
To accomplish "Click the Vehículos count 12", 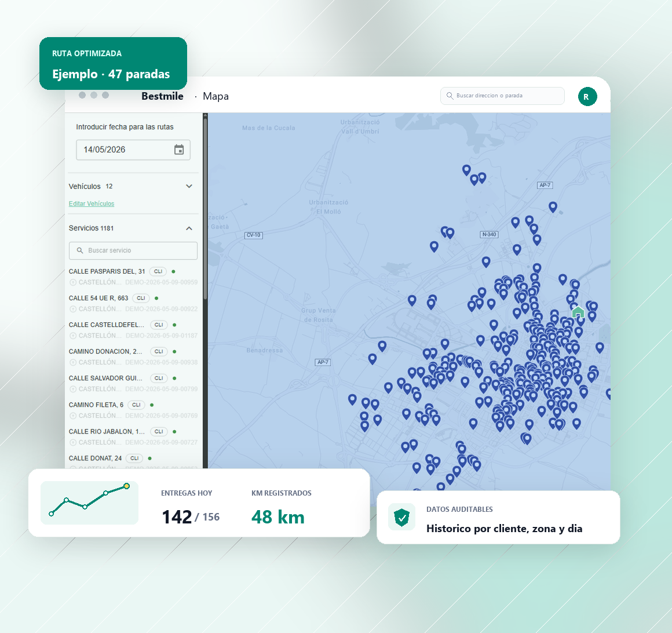I will pyautogui.click(x=109, y=186).
